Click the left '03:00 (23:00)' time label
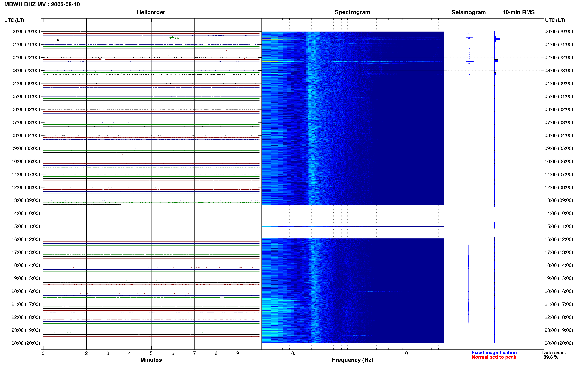 click(x=26, y=71)
